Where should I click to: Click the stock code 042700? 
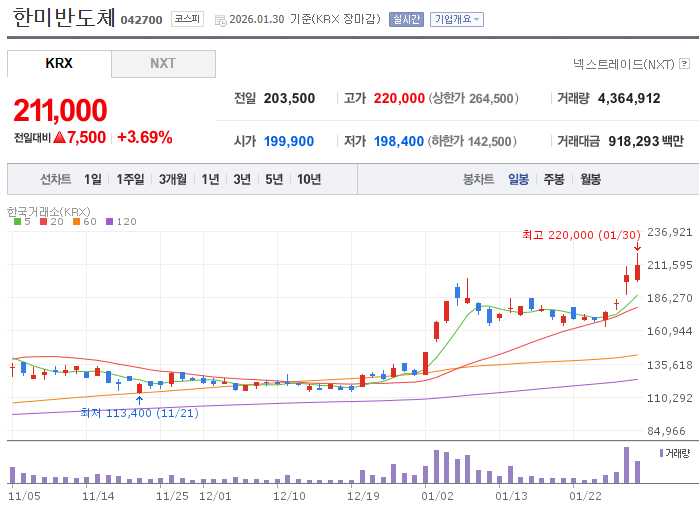coord(141,20)
